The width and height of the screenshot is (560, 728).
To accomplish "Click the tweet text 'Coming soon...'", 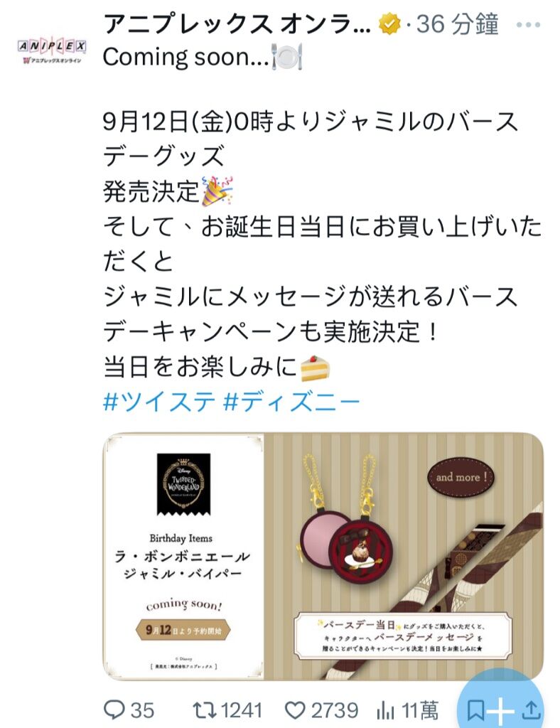I will pos(185,57).
